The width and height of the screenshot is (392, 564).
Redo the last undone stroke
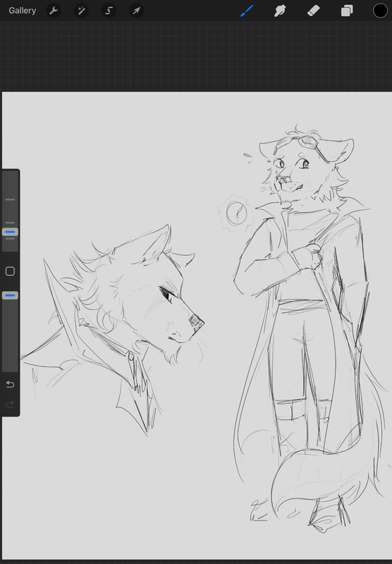pos(10,404)
